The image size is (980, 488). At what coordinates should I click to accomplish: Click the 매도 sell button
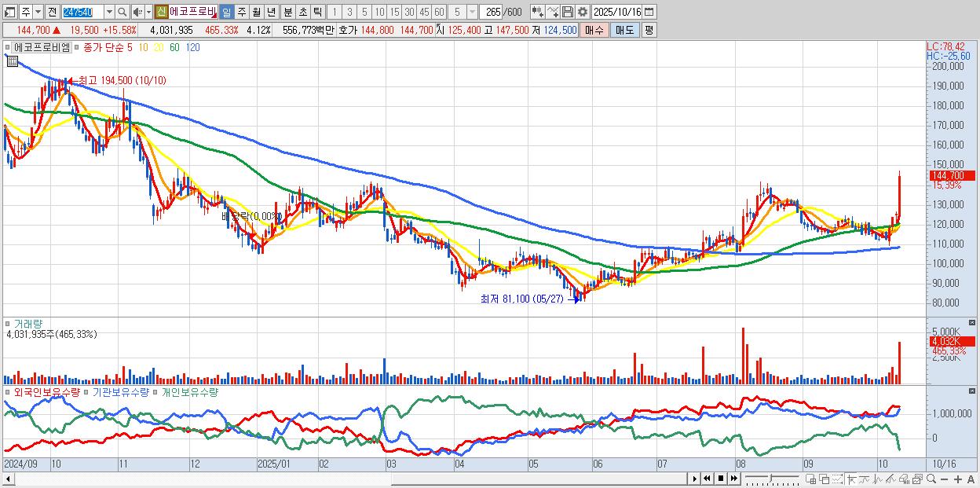tap(625, 30)
